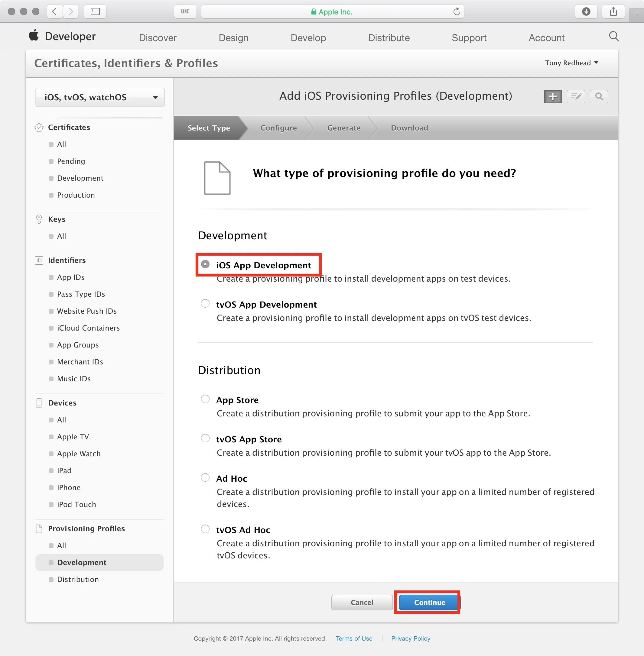Open All under Certificates

[62, 144]
